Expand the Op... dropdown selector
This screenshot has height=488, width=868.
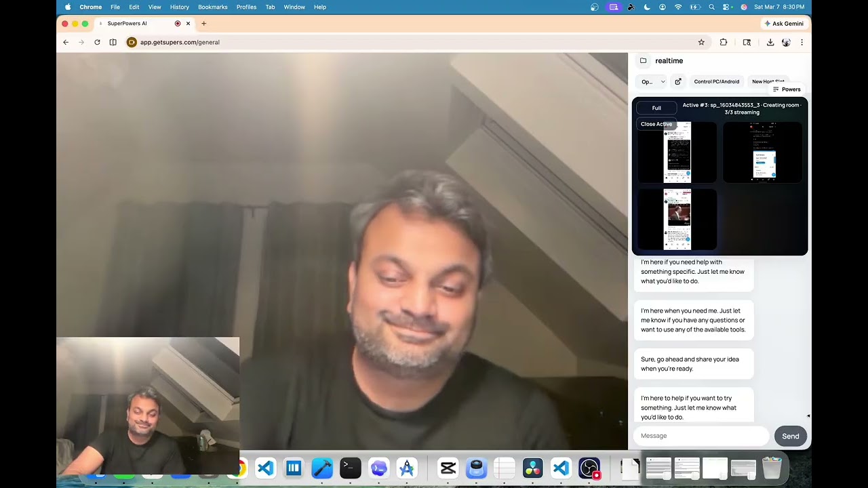(x=653, y=81)
